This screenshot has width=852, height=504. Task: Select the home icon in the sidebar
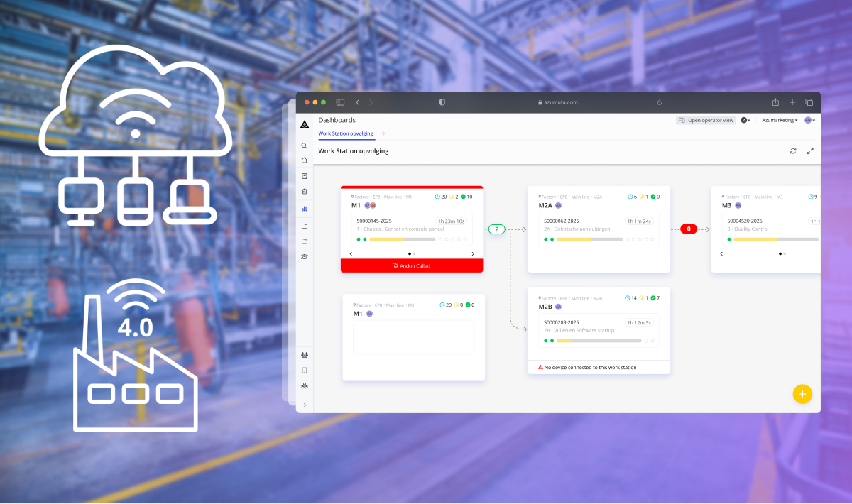(x=304, y=159)
